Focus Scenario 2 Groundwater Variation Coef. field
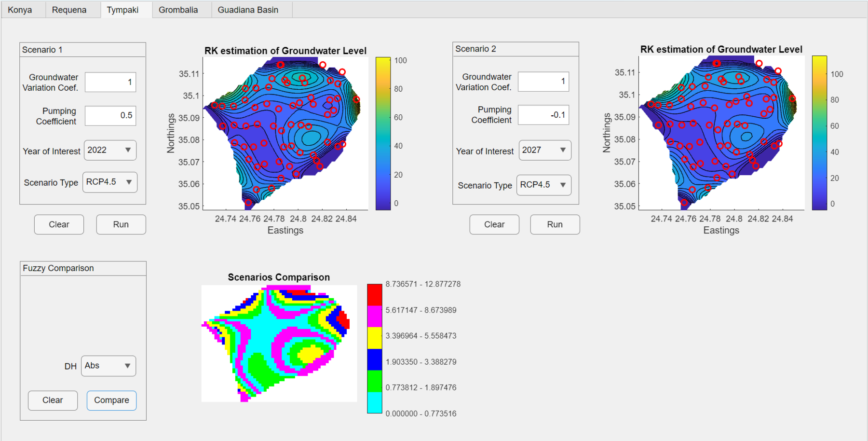This screenshot has height=441, width=868. [x=543, y=82]
